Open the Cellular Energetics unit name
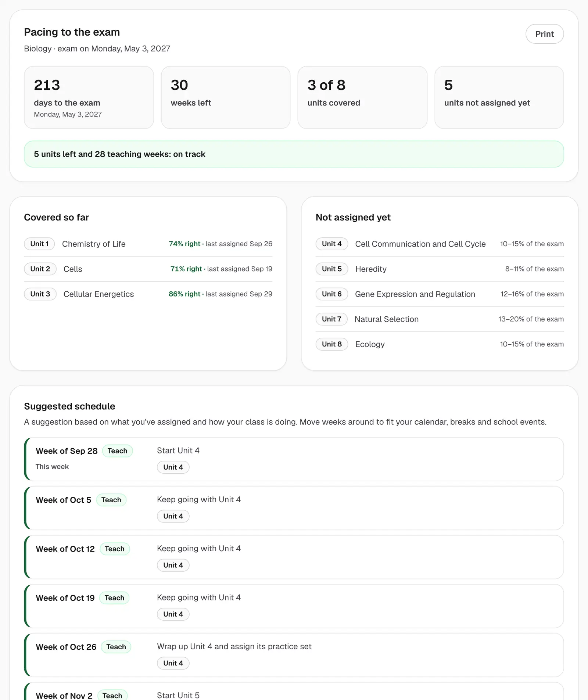The height and width of the screenshot is (700, 588). pyautogui.click(x=98, y=294)
